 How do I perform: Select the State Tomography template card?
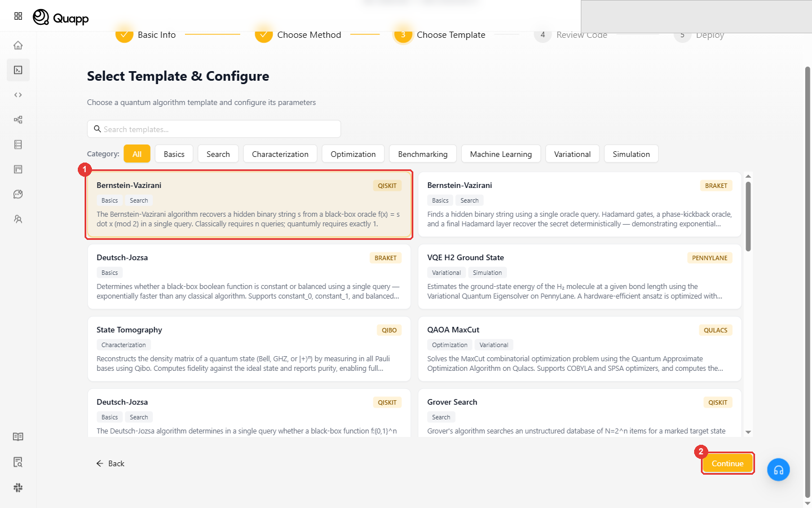click(x=249, y=349)
